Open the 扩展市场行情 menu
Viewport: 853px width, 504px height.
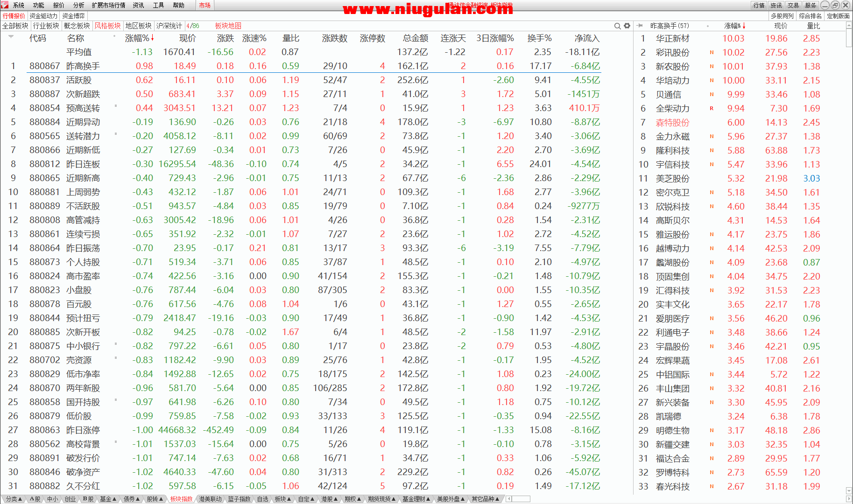tap(108, 5)
